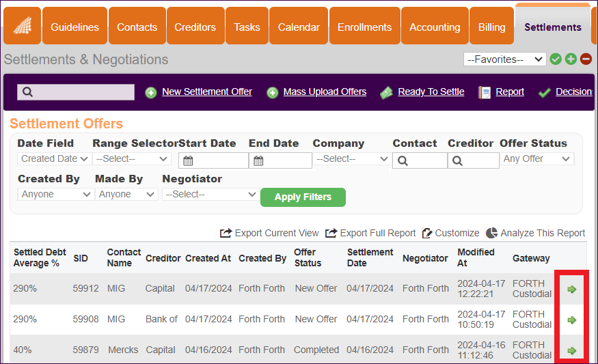Open the Report link
Image resolution: width=598 pixels, height=364 pixels.
click(510, 92)
